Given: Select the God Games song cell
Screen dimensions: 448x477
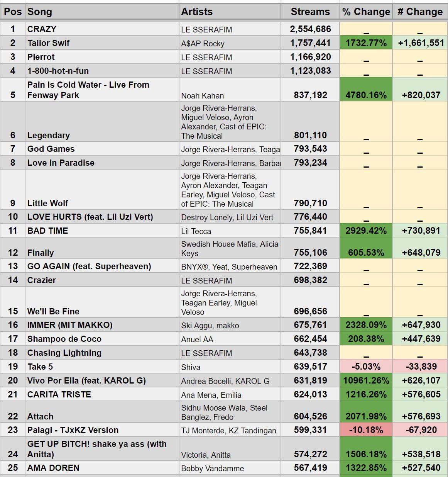Looking at the screenshot, I should 102,149.
